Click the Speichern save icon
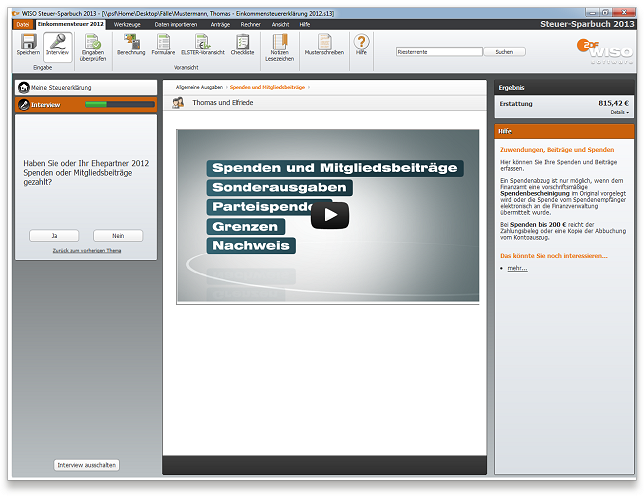 pyautogui.click(x=28, y=45)
